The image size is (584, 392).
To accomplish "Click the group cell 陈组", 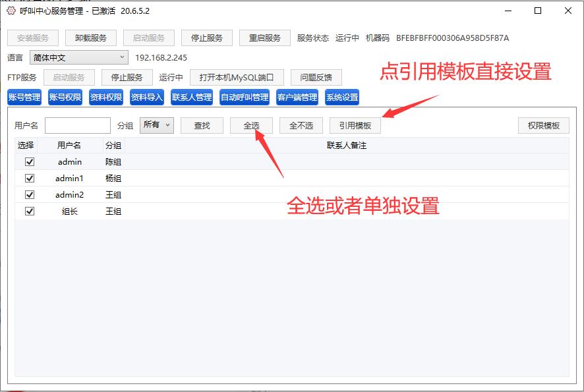I will point(113,162).
